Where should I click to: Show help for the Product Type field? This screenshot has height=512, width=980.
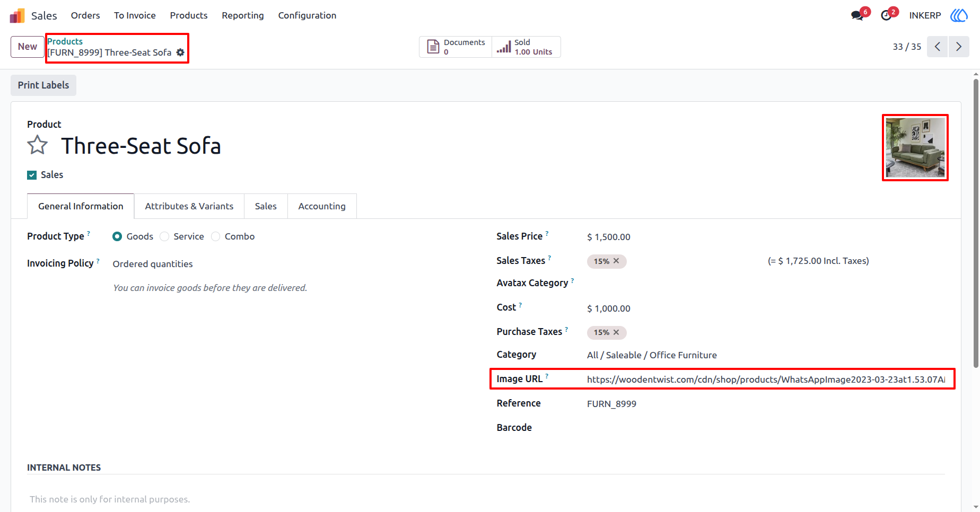(x=89, y=233)
